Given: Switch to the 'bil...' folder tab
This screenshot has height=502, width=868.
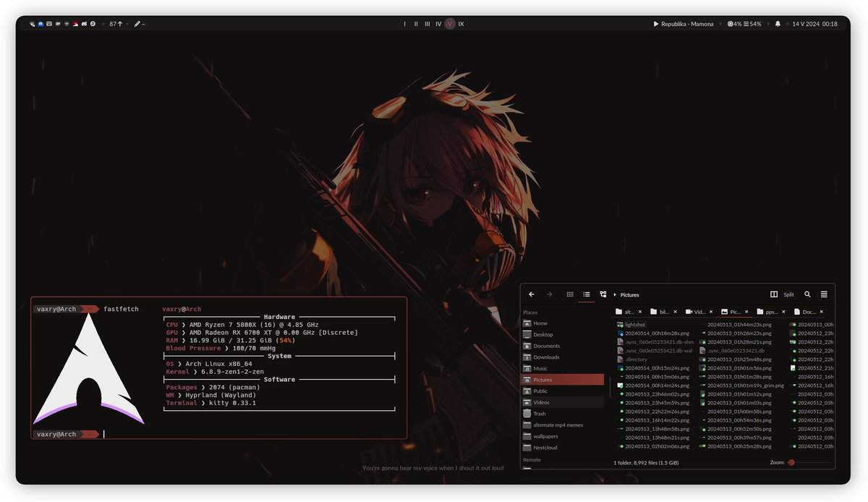Looking at the screenshot, I should [661, 312].
